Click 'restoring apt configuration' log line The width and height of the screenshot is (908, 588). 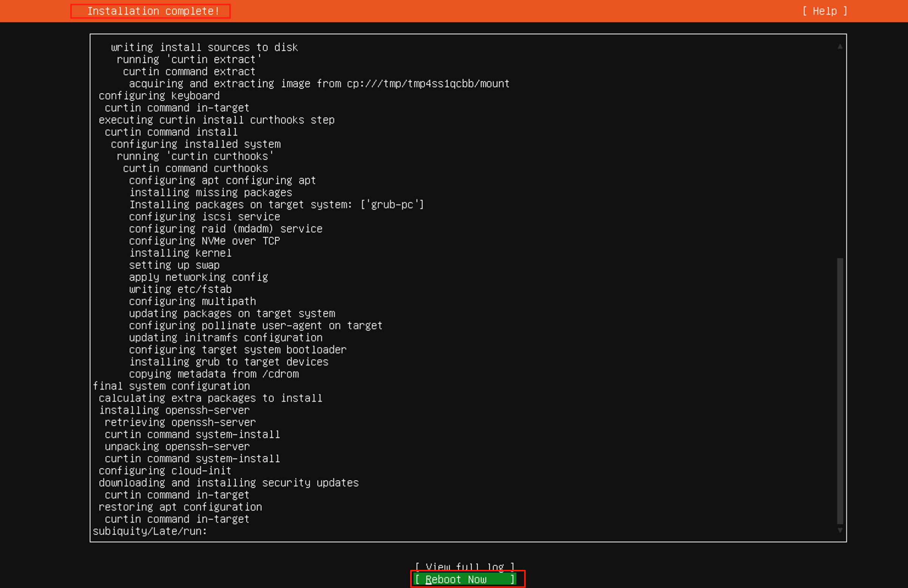point(180,507)
